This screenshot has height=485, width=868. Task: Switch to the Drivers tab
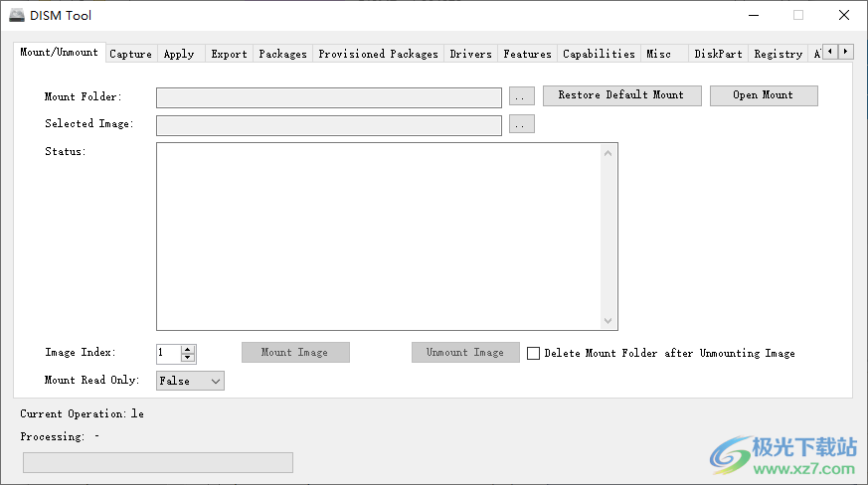click(470, 54)
